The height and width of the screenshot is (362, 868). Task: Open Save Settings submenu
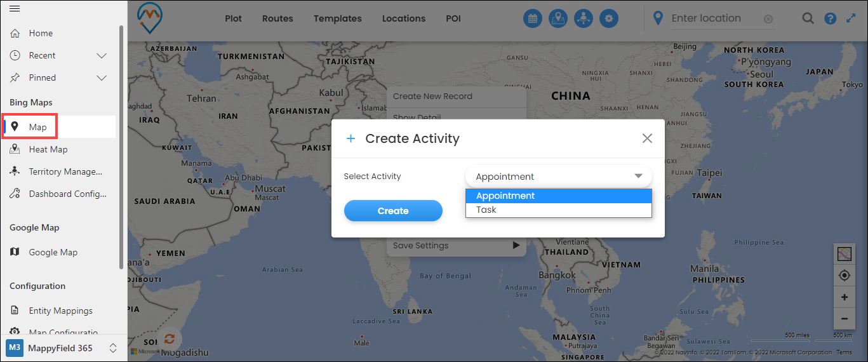[x=457, y=246]
